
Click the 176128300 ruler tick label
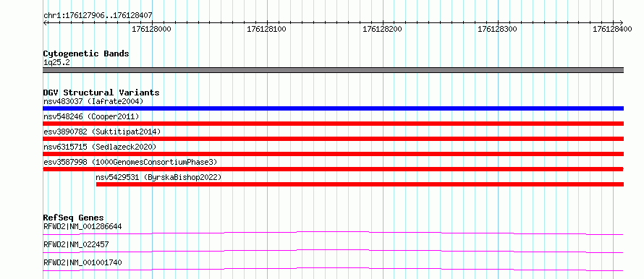pos(498,29)
